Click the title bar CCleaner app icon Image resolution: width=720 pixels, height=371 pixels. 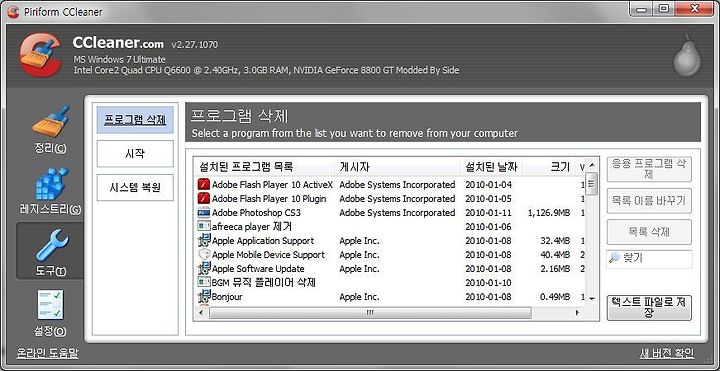[x=14, y=11]
